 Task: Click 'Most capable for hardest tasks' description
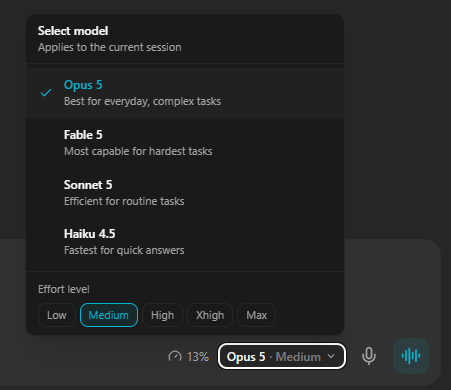138,151
